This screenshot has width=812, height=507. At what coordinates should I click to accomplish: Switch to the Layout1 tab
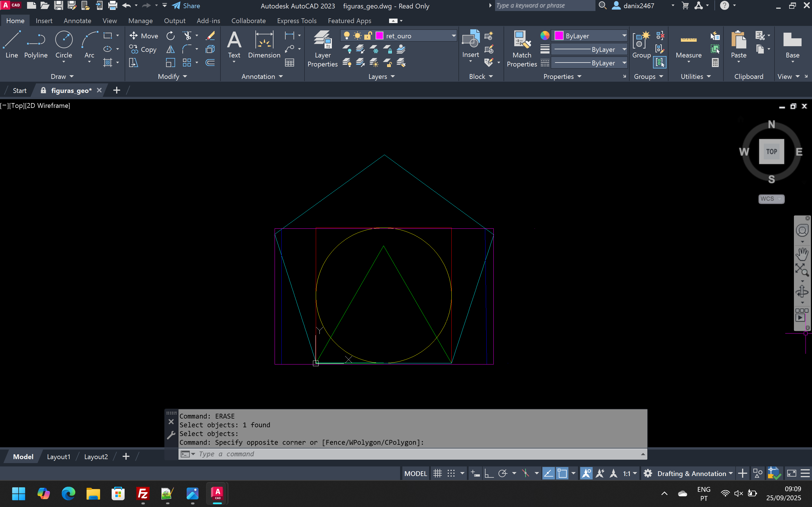point(58,457)
